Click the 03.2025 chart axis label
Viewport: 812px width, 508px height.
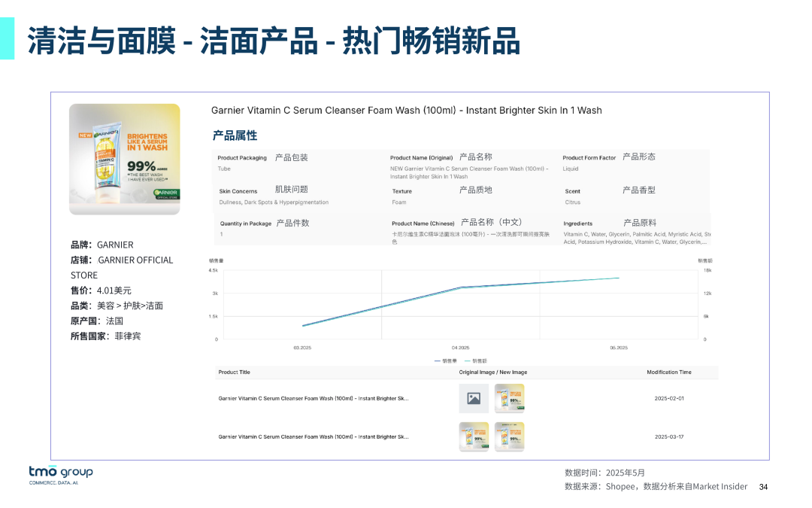click(302, 348)
